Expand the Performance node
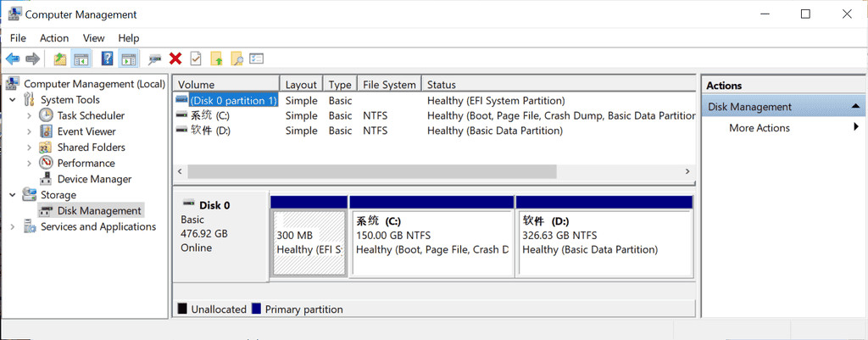The width and height of the screenshot is (868, 340). (x=30, y=164)
